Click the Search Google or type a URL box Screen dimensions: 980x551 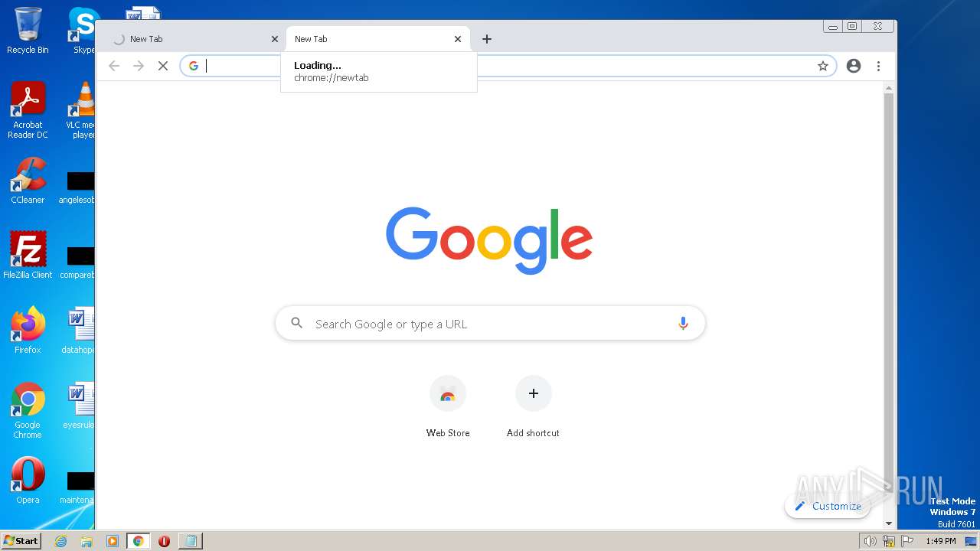(x=490, y=324)
